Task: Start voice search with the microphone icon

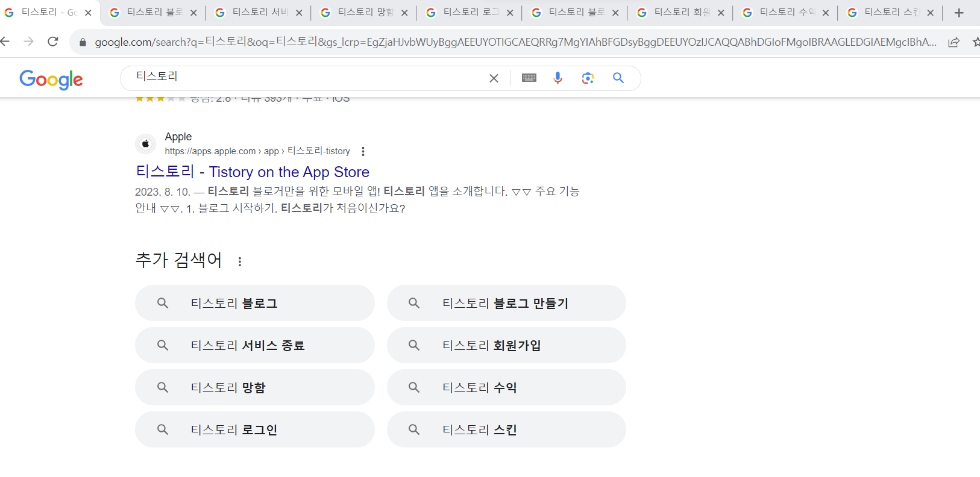Action: tap(558, 78)
